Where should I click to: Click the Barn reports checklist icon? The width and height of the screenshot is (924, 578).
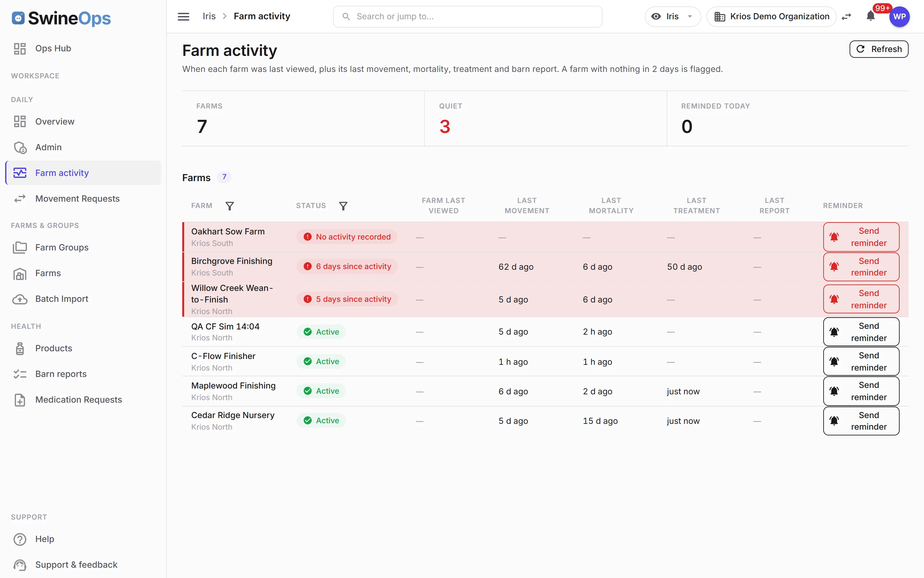[20, 374]
